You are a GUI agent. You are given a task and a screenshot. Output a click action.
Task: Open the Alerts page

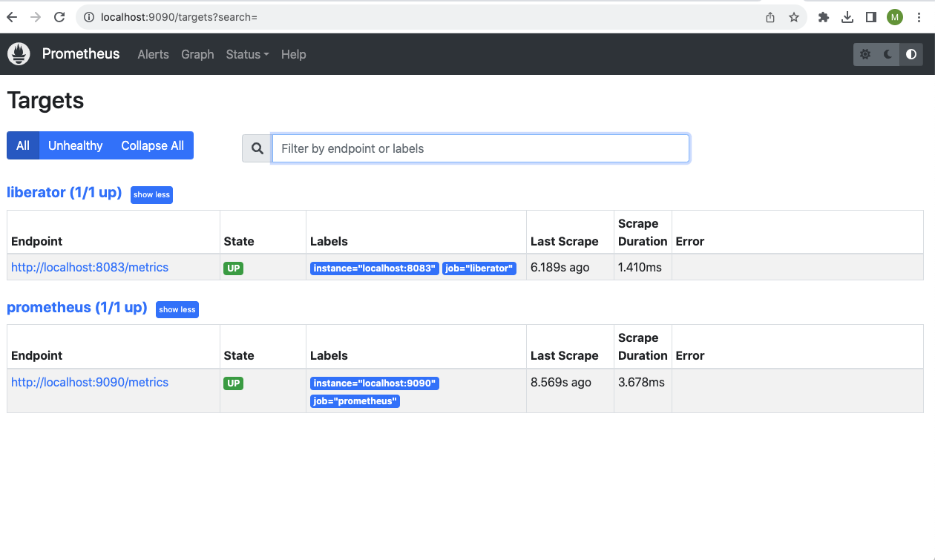pos(153,54)
